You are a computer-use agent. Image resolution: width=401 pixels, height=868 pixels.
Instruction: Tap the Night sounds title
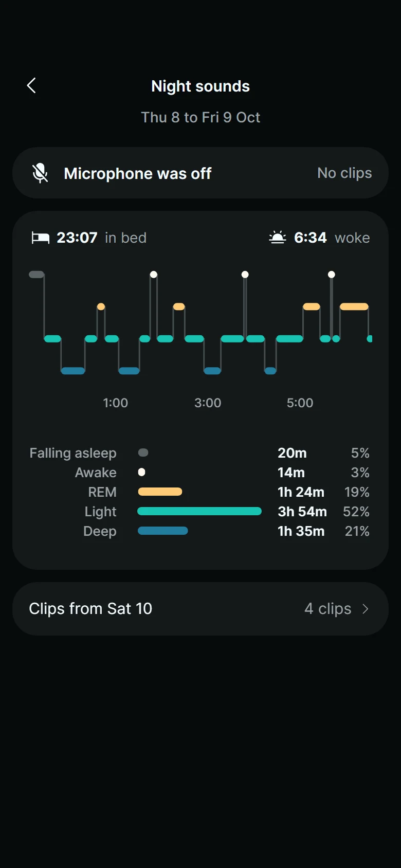200,86
